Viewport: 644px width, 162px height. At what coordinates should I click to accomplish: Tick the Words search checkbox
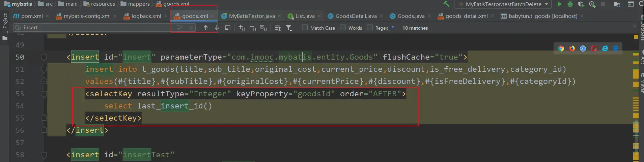(x=343, y=28)
